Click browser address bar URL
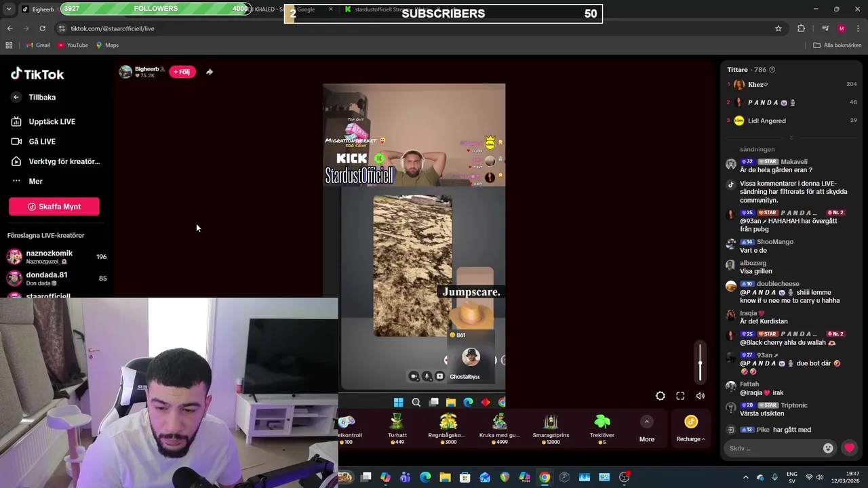 [x=113, y=28]
